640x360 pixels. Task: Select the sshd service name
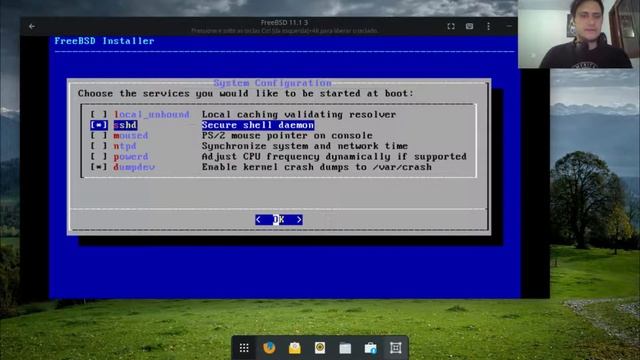125,125
